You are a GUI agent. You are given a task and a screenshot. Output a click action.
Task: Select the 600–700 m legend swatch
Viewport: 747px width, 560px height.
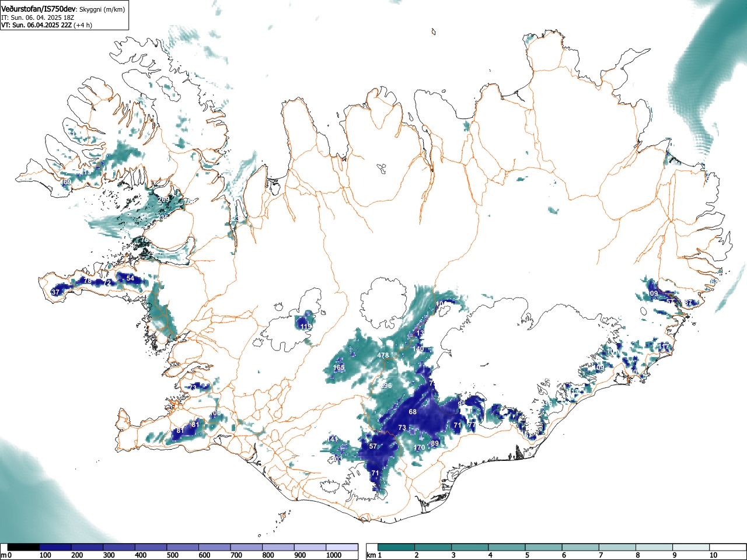pos(214,547)
